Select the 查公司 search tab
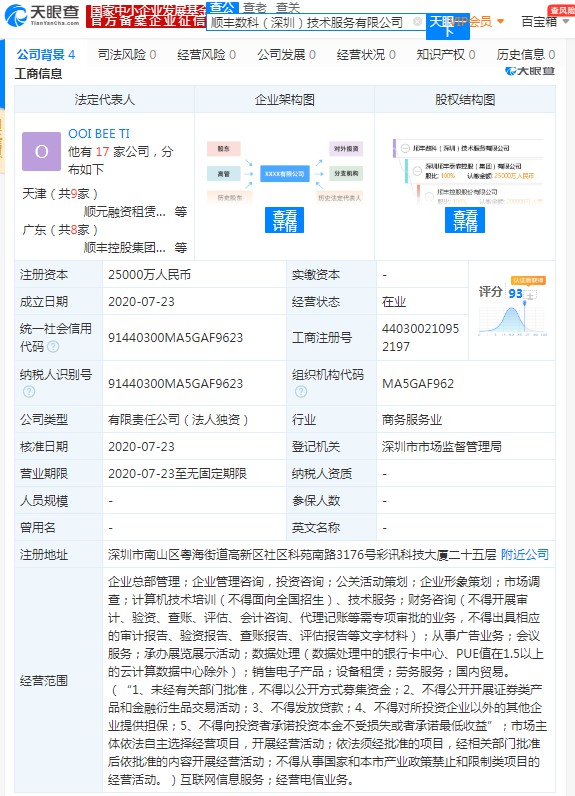This screenshot has width=575, height=796. pyautogui.click(x=222, y=7)
